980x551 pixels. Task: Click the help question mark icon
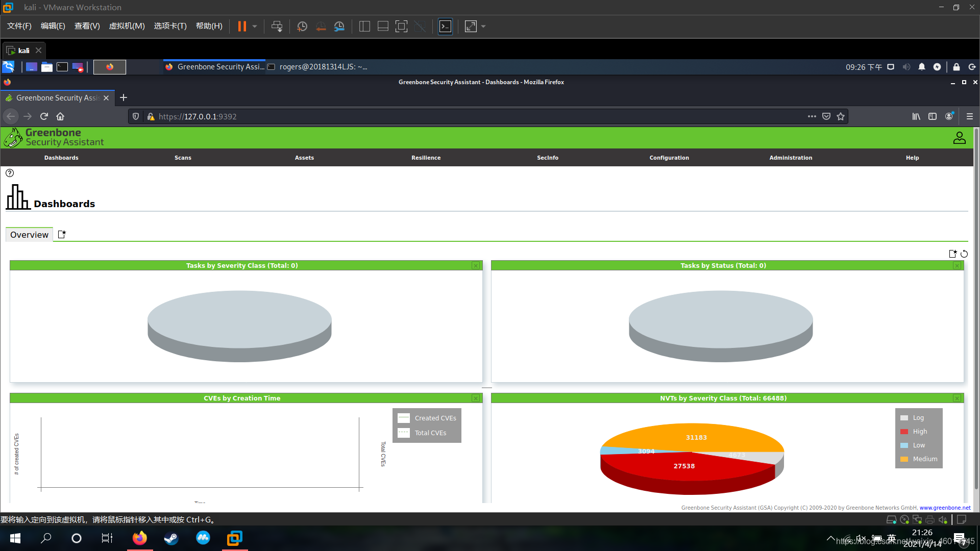click(10, 173)
